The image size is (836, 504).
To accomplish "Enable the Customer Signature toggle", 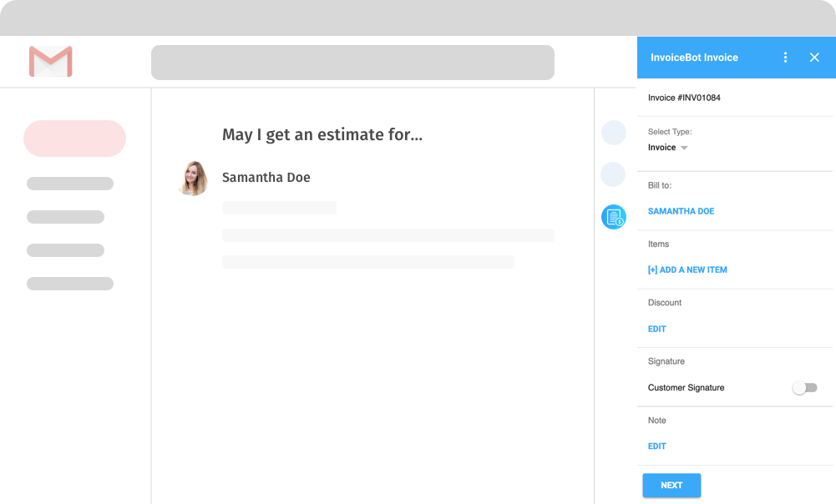I will click(x=804, y=388).
